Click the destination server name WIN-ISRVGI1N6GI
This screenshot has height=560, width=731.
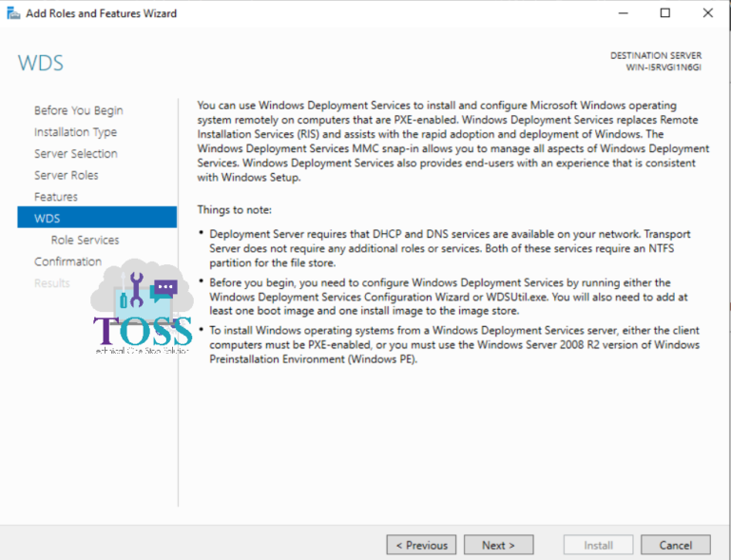click(x=663, y=68)
